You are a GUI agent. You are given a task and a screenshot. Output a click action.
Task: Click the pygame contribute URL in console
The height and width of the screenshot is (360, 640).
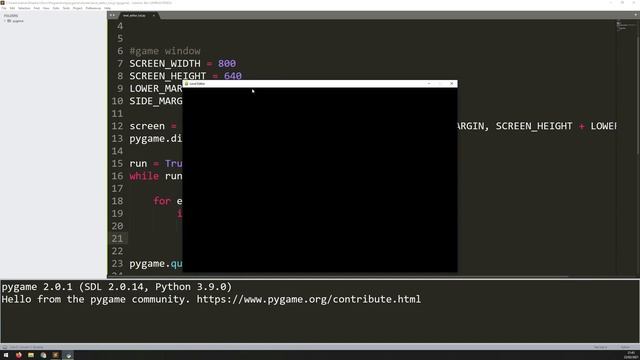[x=309, y=299]
